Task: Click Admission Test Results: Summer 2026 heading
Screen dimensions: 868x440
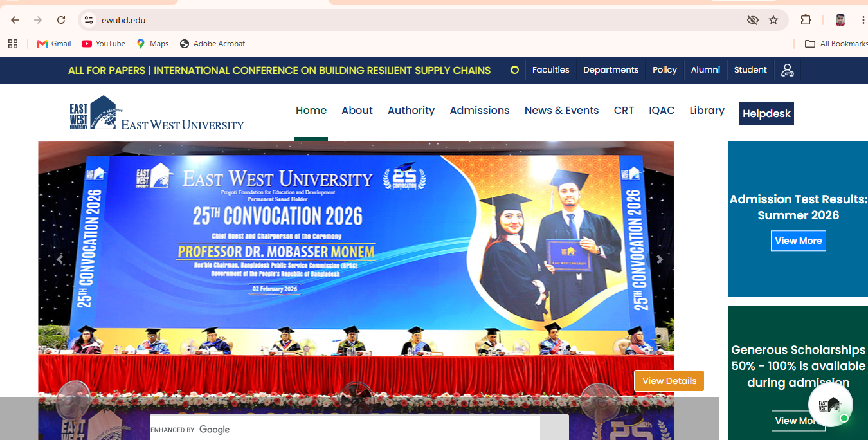Action: click(x=799, y=207)
